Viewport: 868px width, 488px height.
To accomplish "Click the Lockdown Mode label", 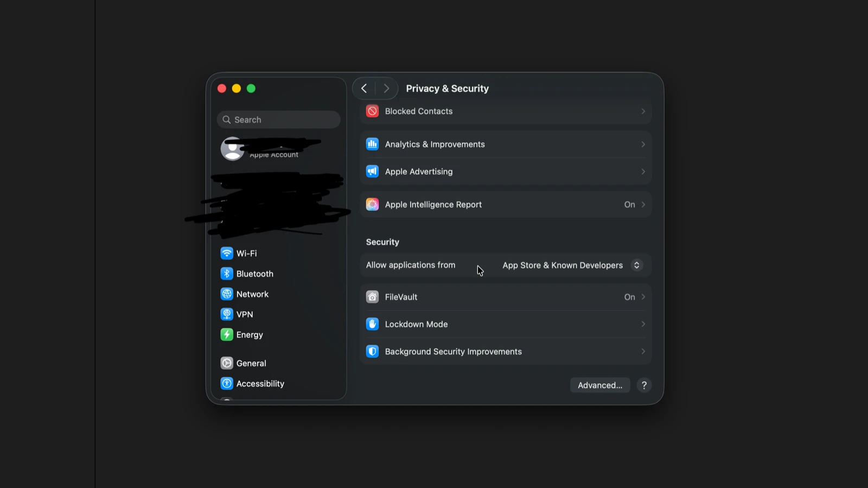I will 417,324.
